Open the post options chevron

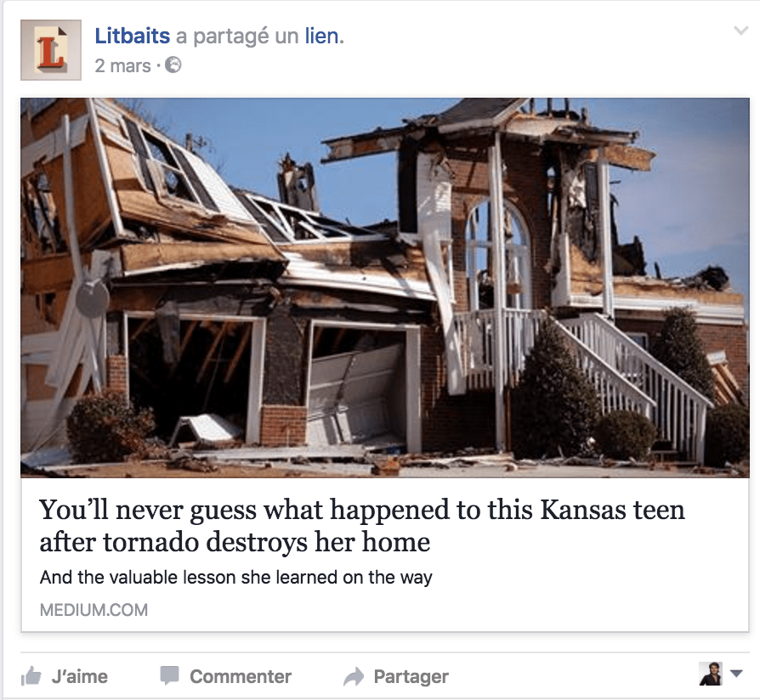coord(740,31)
